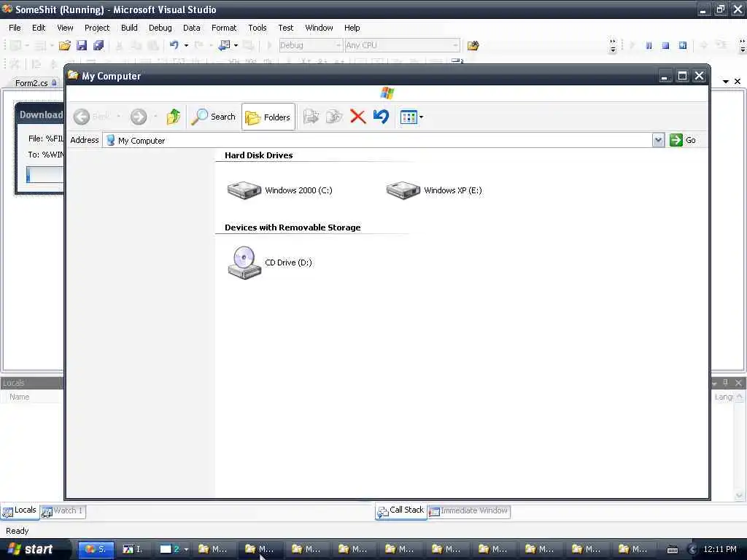Select the Windows XP (E:) drive

[434, 190]
